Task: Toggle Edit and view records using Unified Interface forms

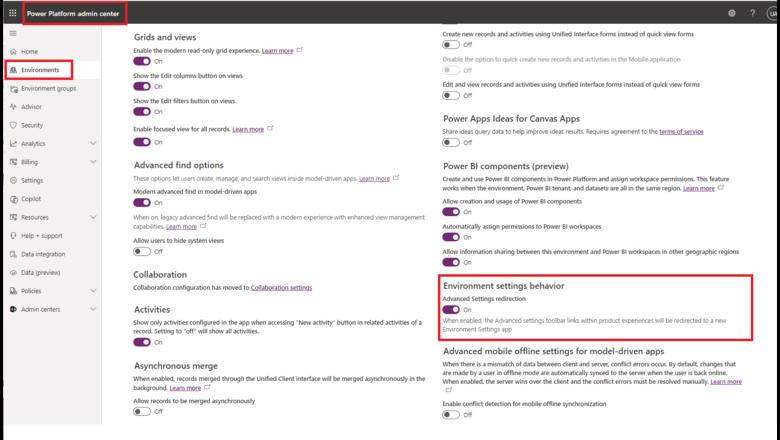Action: pyautogui.click(x=451, y=95)
